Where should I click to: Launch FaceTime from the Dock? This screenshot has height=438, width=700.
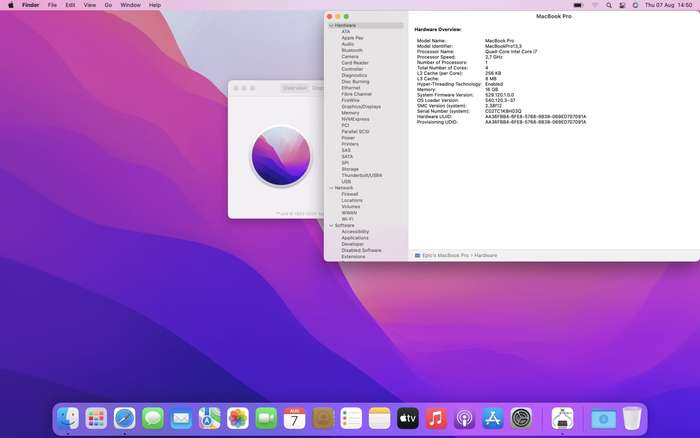click(266, 418)
